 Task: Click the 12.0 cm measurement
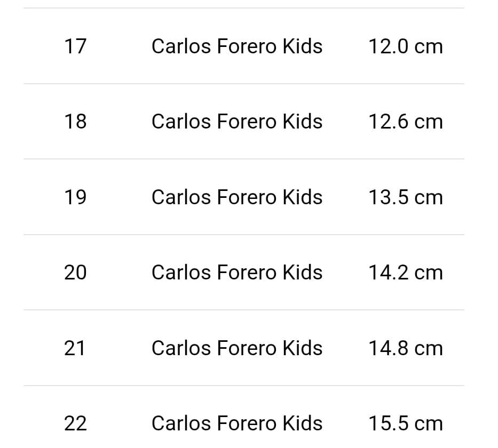click(405, 46)
